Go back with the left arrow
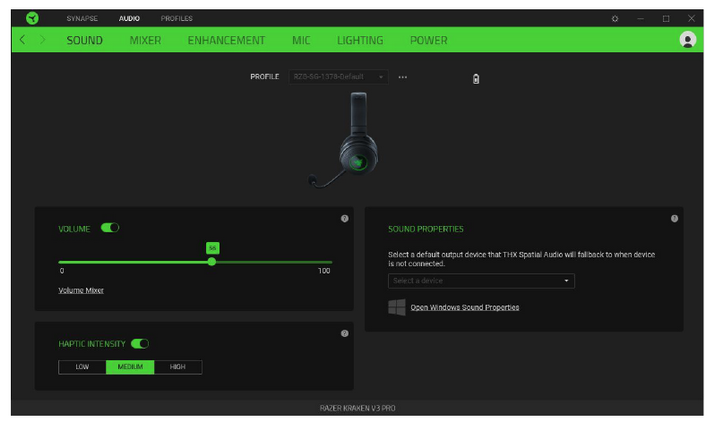 (x=22, y=40)
